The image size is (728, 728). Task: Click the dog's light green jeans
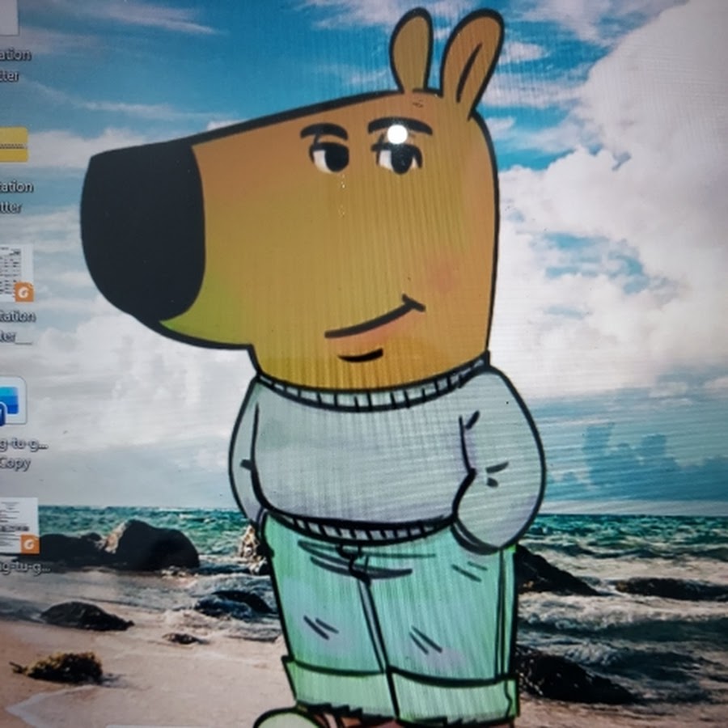tap(388, 615)
